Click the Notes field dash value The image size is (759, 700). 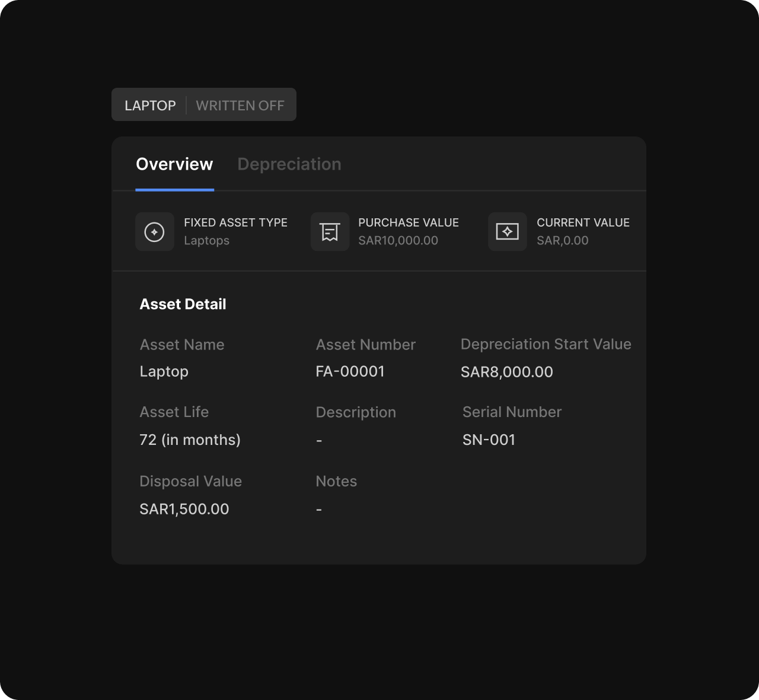click(x=319, y=510)
